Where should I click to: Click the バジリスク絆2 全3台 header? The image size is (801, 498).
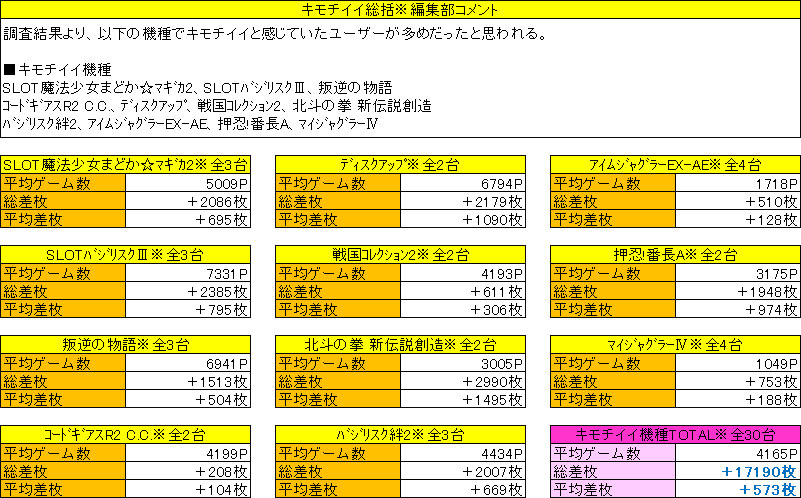(x=400, y=434)
